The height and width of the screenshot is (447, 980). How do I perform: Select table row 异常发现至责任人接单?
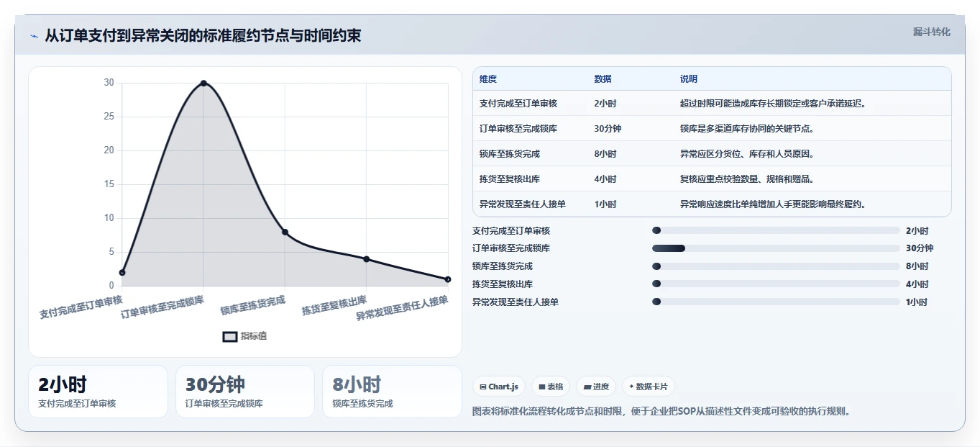(x=712, y=204)
